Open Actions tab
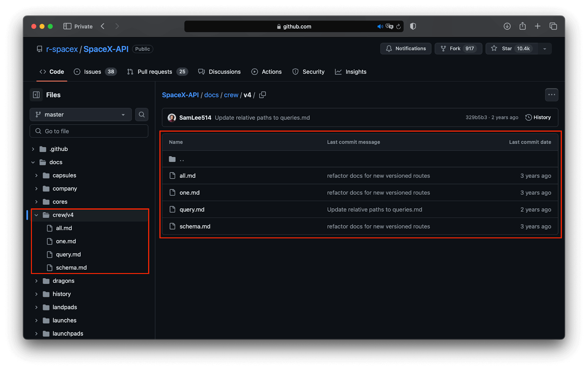 click(266, 72)
